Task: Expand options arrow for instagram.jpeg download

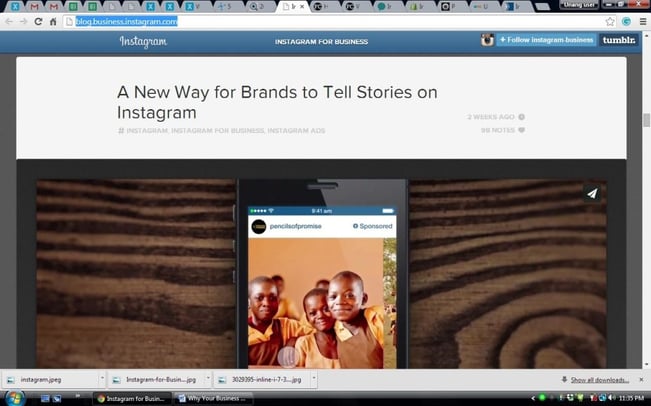Action: click(101, 380)
